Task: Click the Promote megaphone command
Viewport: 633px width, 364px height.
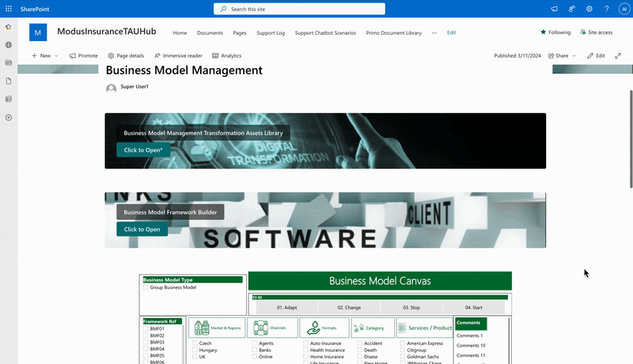Action: tap(84, 55)
